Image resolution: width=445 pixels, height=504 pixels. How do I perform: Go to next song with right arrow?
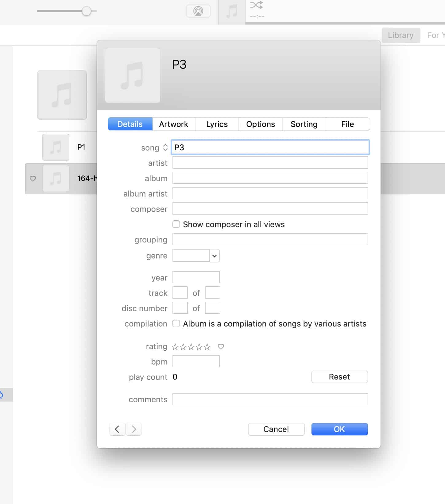(x=134, y=429)
